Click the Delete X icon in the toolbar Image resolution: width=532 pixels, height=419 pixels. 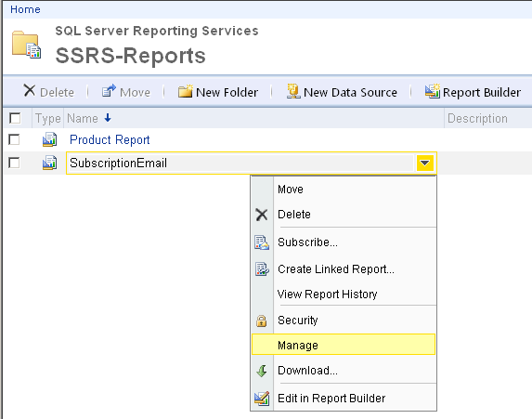coord(30,91)
